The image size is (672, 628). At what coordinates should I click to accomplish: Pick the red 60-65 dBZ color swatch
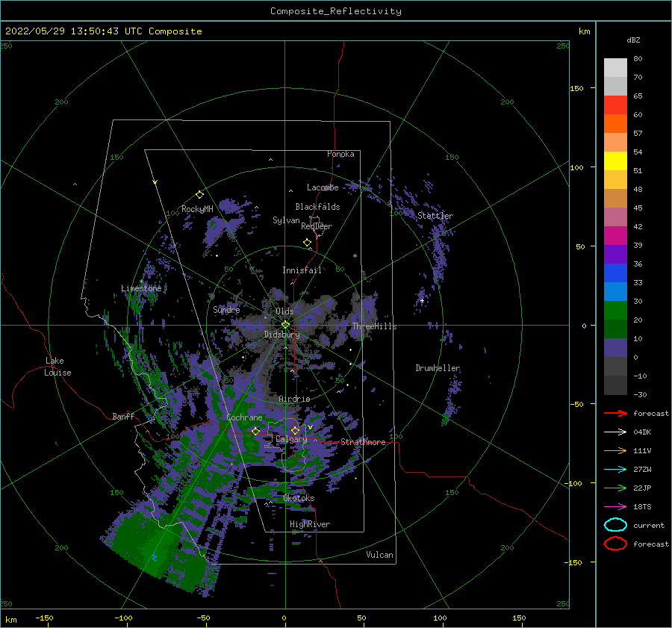(615, 105)
